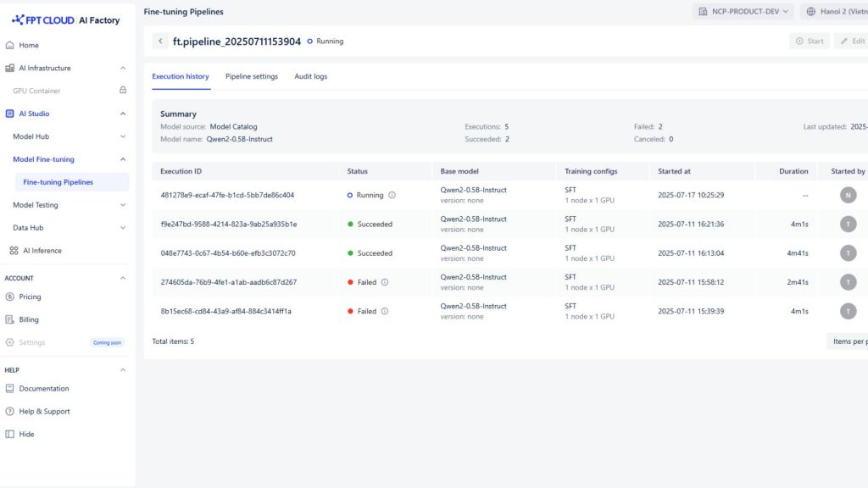Click info icon on failed execution 8b15ec68
The width and height of the screenshot is (868, 488).
coord(385,311)
